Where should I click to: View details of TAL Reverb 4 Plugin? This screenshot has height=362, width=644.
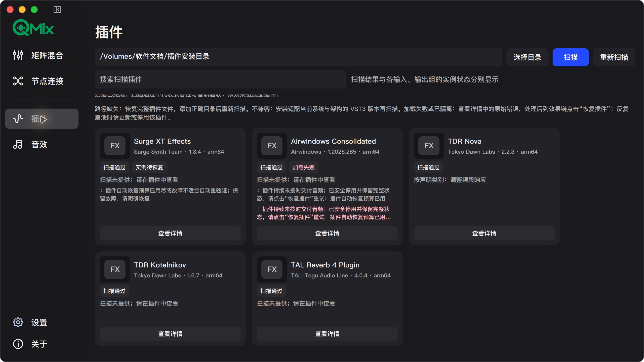tap(327, 334)
